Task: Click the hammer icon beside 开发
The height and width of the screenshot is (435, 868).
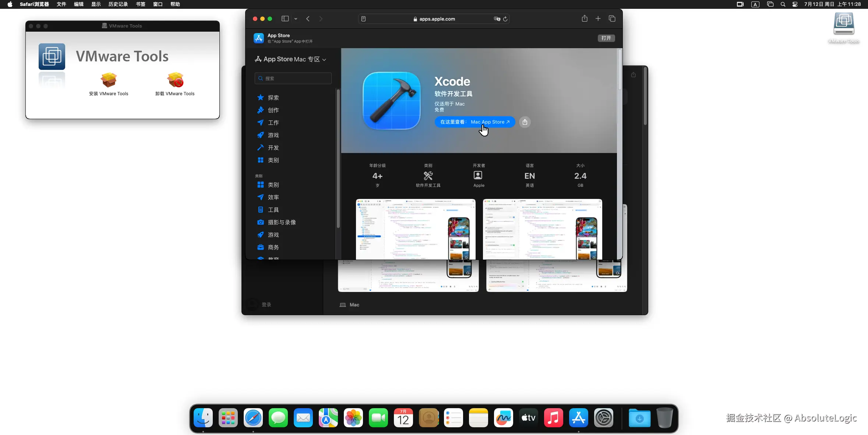Action: [x=260, y=147]
